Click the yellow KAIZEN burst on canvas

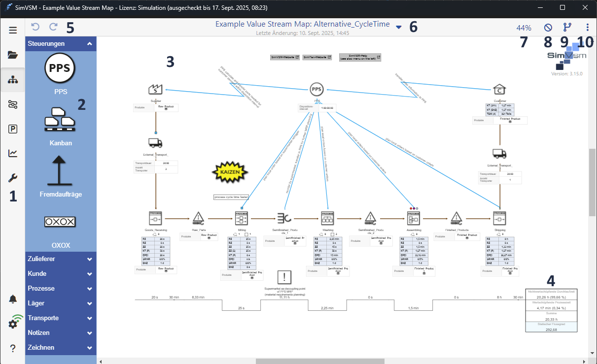tap(229, 172)
